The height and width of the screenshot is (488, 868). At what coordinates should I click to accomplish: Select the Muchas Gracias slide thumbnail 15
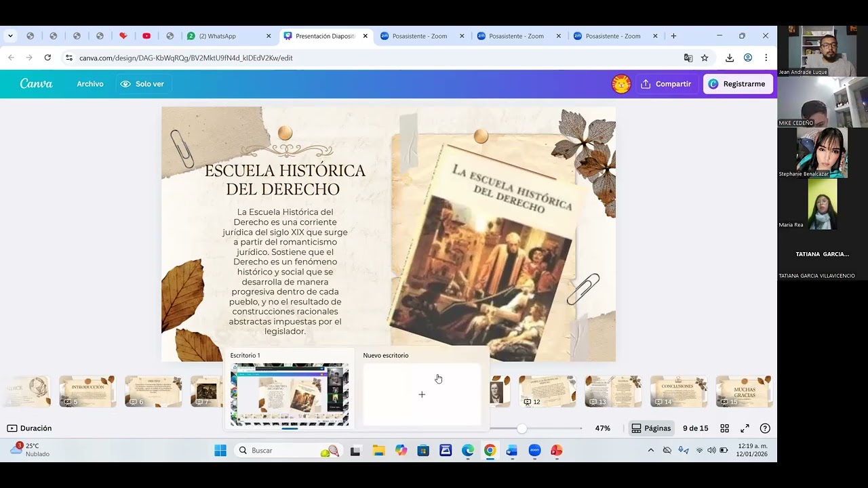point(744,392)
